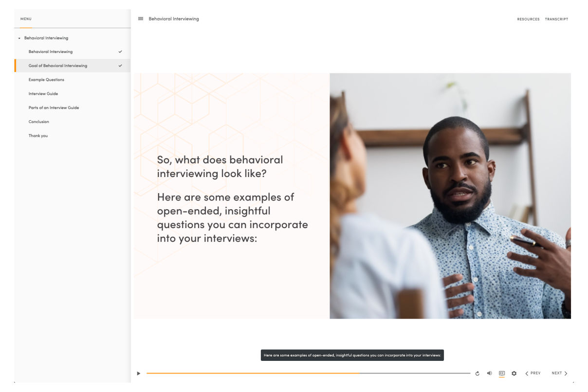
Task: Jump to the Conclusion lesson
Action: (73, 122)
